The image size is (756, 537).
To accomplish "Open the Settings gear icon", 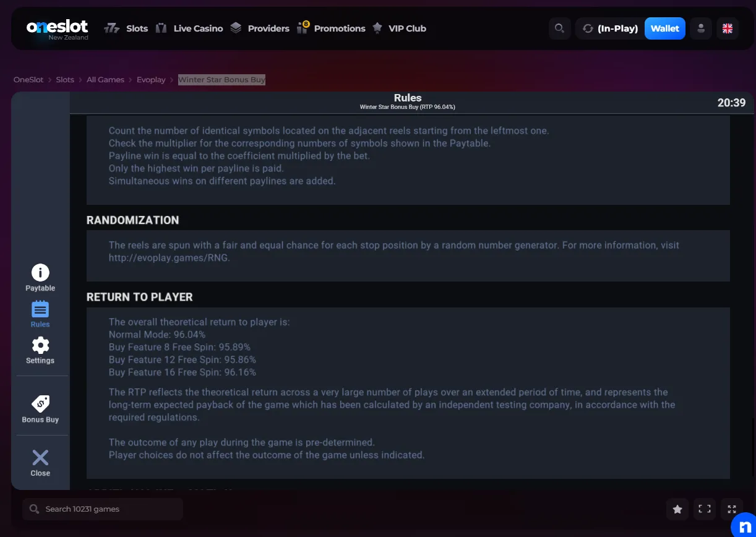I will (x=40, y=345).
